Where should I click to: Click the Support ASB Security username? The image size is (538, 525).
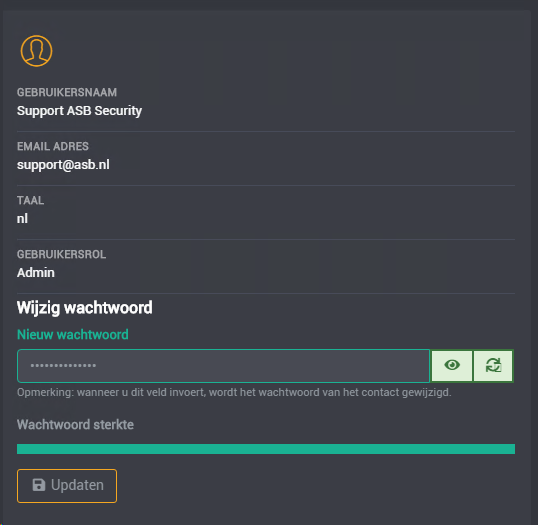click(x=79, y=111)
